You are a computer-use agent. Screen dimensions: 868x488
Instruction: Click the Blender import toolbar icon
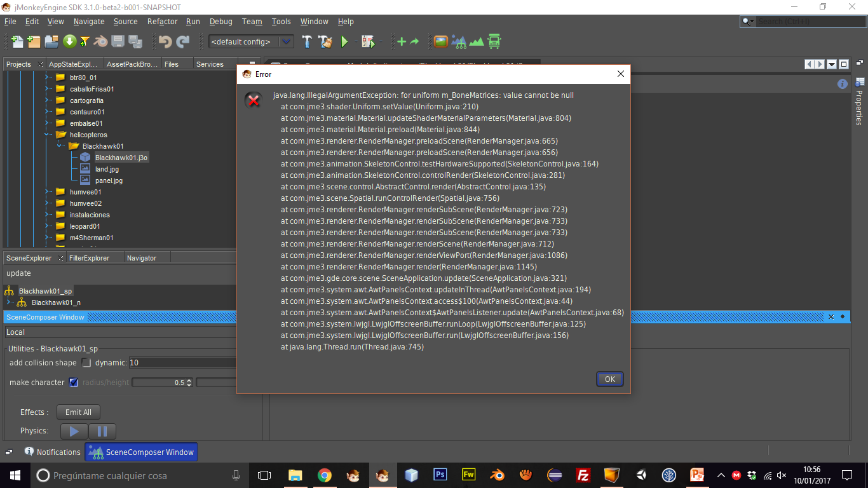coord(101,41)
